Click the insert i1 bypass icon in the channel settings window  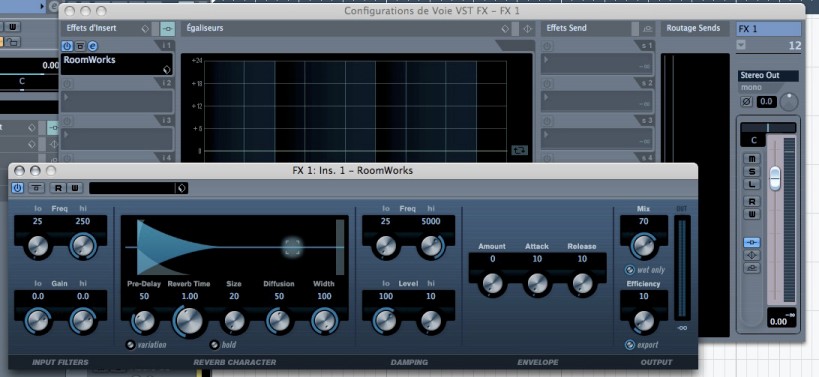click(x=79, y=46)
